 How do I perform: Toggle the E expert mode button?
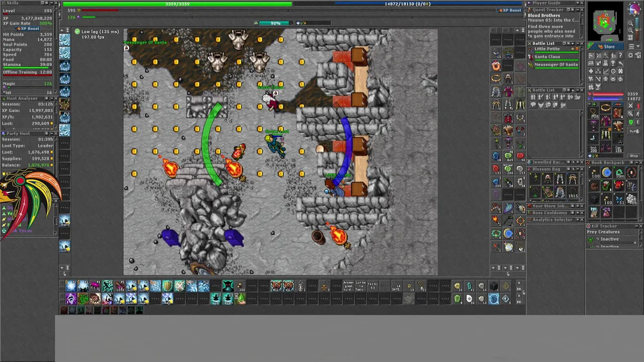coord(638,122)
